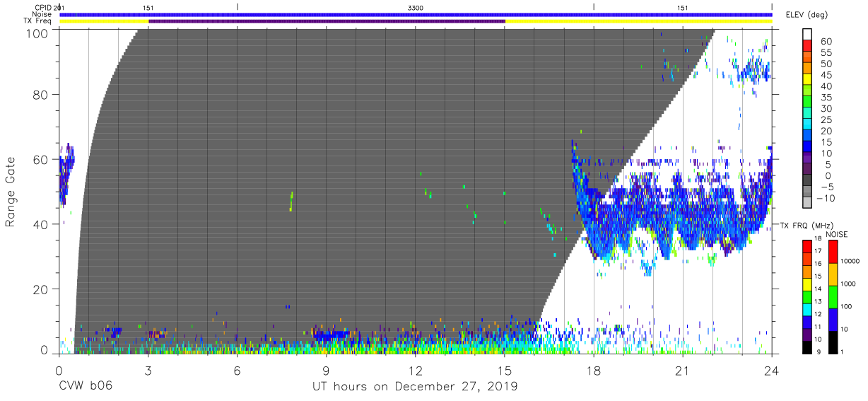Viewport: 868px width, 401px height.
Task: Click the 24 tick on the UT hours axis
Action: click(772, 369)
